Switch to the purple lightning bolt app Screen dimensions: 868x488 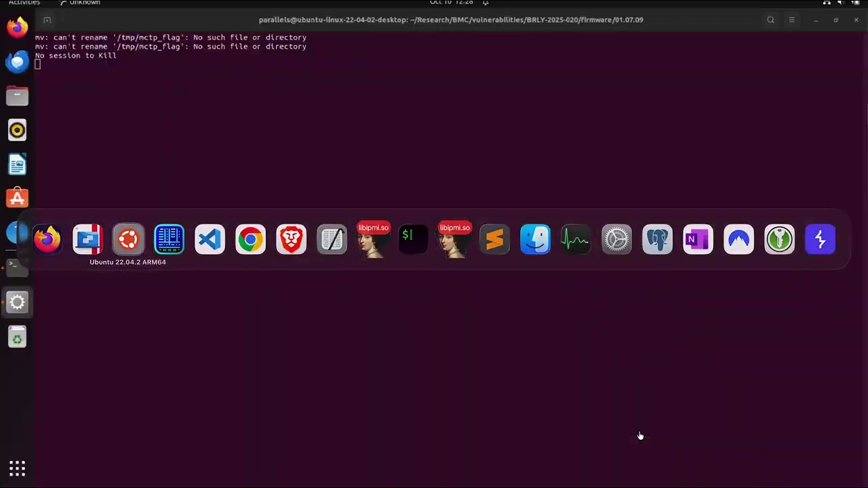820,239
